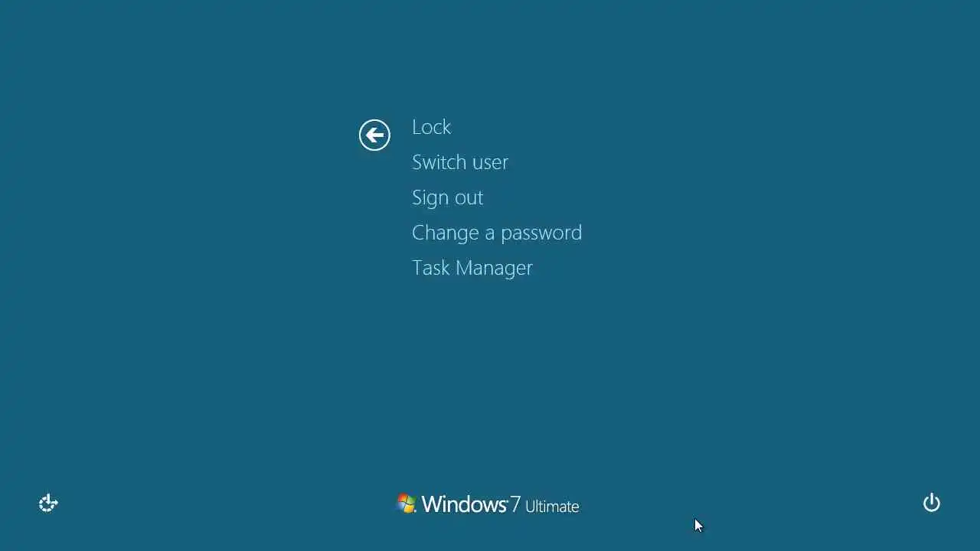
Task: Start Task Manager
Action: click(472, 268)
